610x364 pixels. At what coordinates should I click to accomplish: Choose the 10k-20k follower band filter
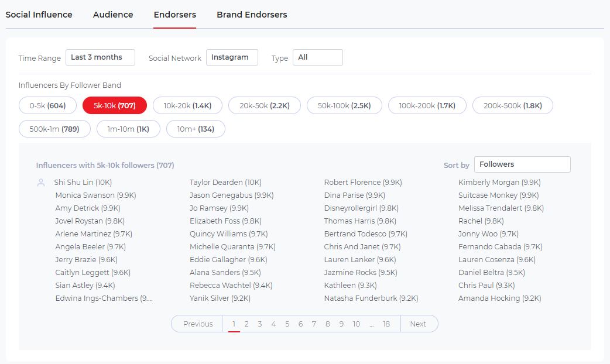pyautogui.click(x=186, y=105)
